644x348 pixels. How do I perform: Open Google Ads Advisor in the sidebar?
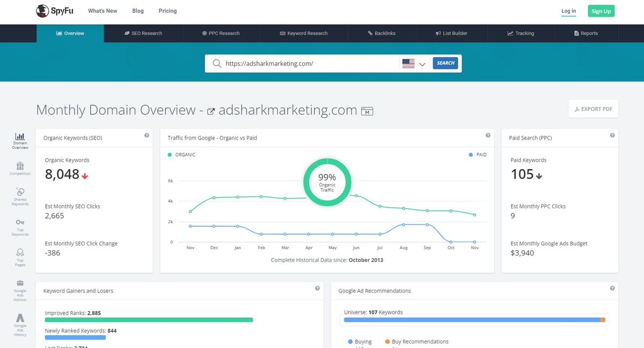[20, 289]
